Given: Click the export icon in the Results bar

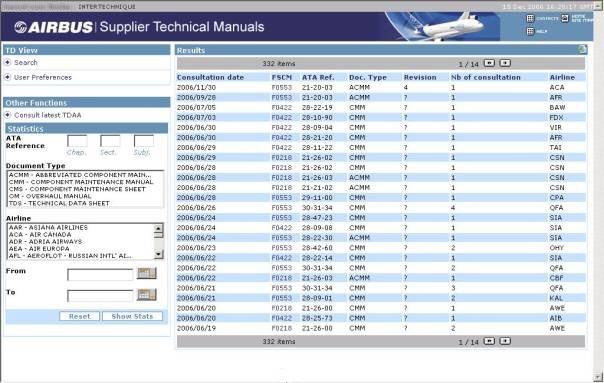Looking at the screenshot, I should point(582,49).
